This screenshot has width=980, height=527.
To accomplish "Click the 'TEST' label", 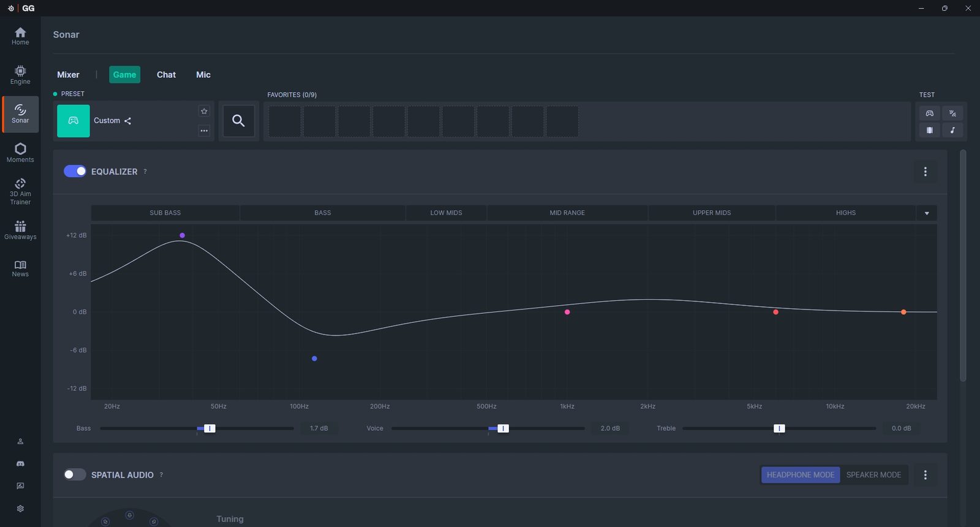I will click(927, 95).
